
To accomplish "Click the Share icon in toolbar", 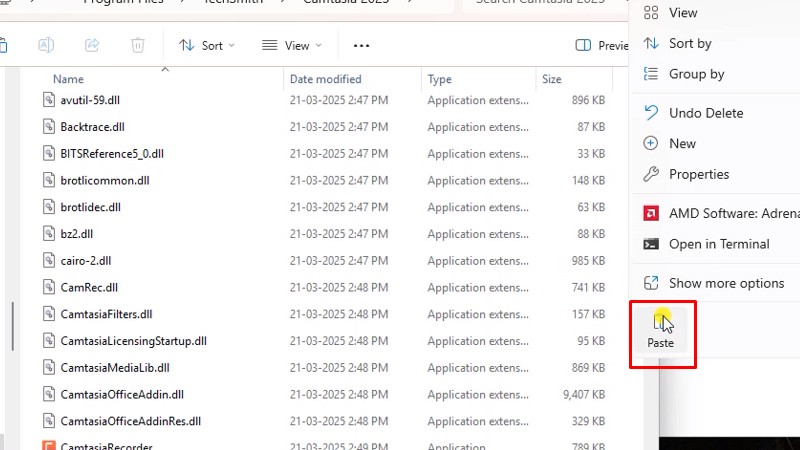I will [92, 45].
